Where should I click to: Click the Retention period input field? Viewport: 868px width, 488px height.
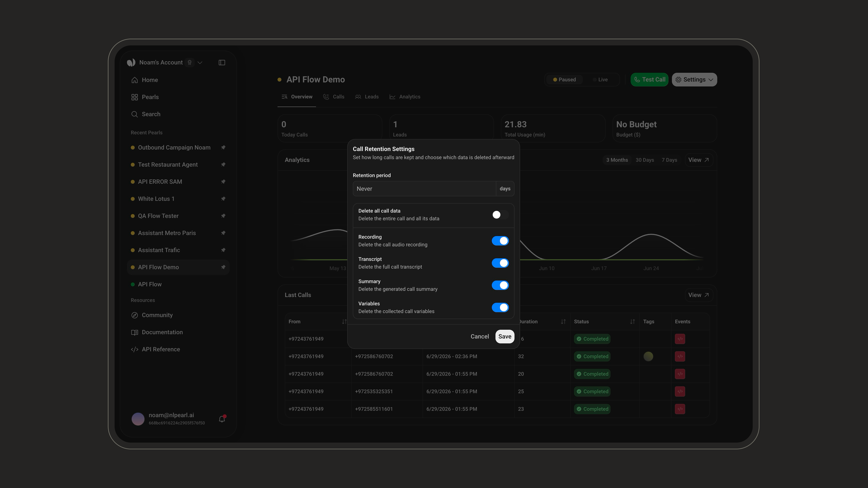tap(424, 189)
